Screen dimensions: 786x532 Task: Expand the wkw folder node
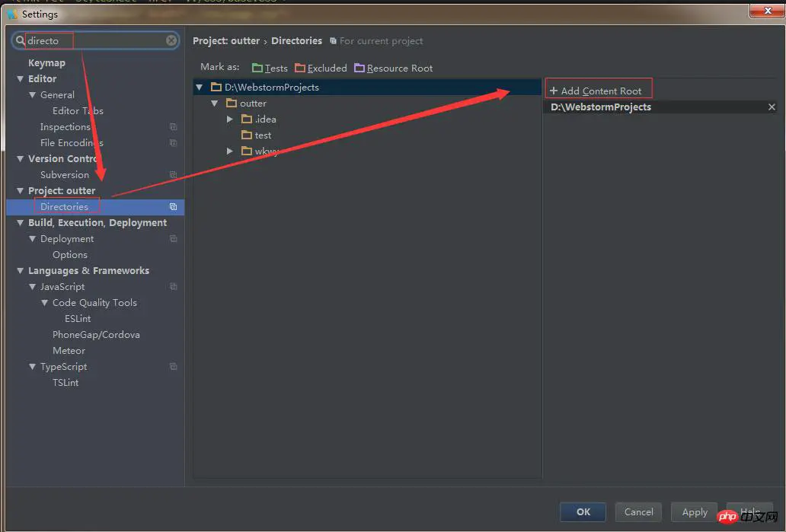click(229, 151)
